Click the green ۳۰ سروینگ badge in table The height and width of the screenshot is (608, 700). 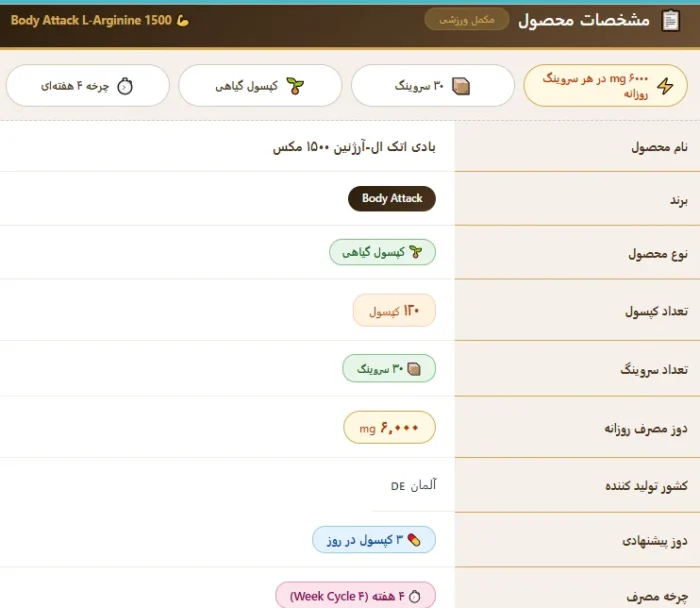[389, 368]
